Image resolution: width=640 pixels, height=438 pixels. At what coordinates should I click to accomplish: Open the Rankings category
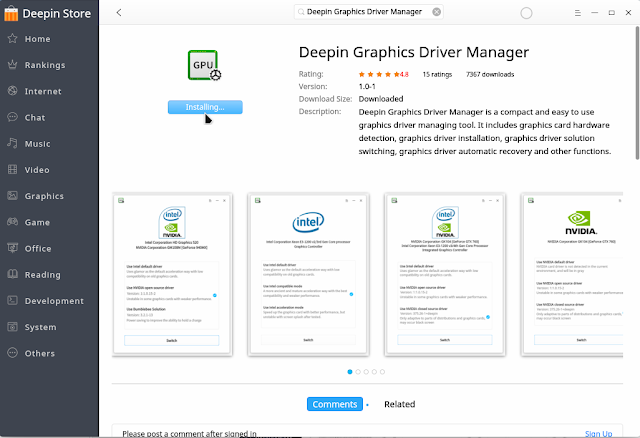pyautogui.click(x=45, y=65)
